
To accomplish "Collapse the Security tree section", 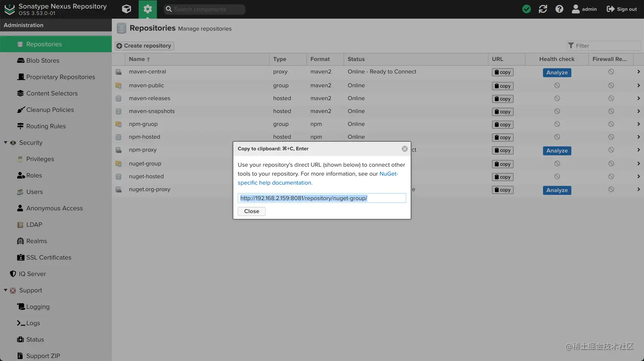I will [x=6, y=143].
